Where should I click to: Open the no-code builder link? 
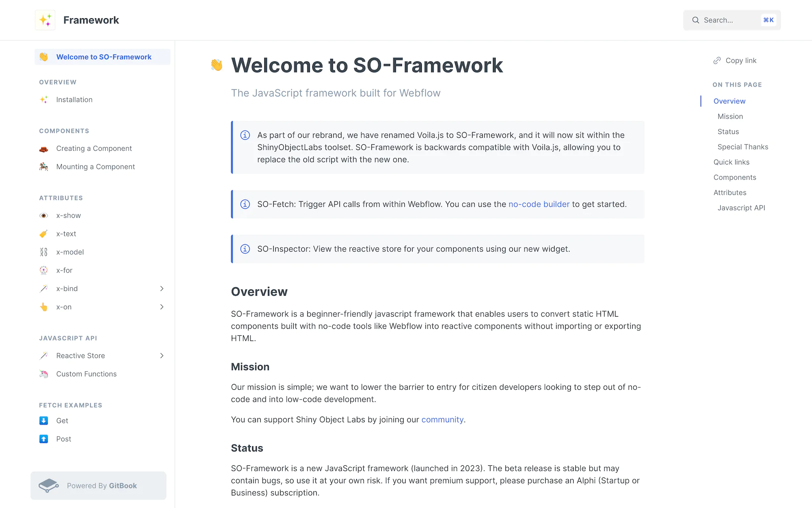coord(539,204)
